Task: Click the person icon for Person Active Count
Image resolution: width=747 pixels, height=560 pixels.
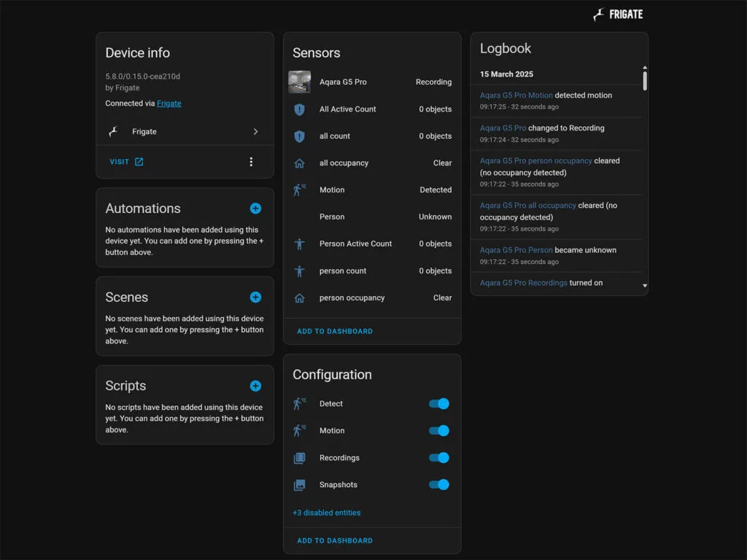Action: (299, 244)
